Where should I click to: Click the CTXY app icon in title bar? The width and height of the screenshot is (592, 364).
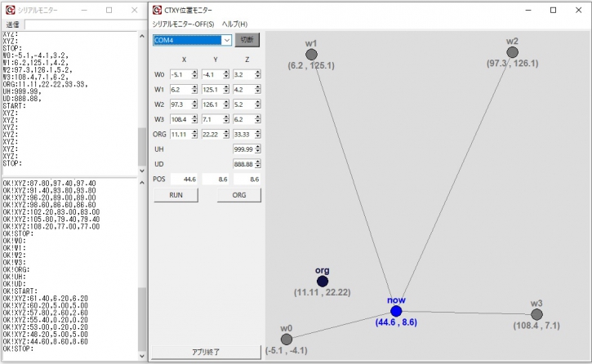(158, 10)
